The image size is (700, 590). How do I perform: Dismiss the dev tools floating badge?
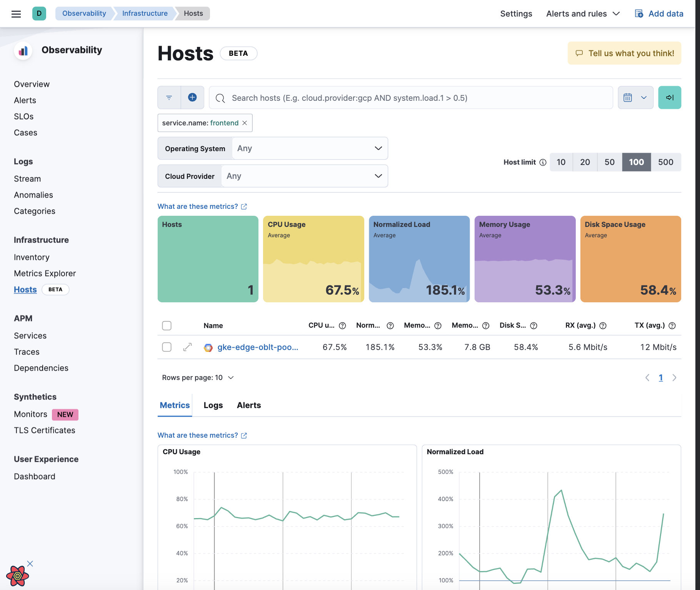click(x=30, y=563)
